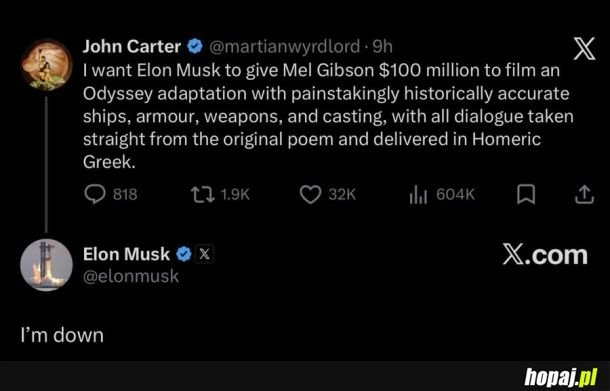
Task: Open the John Carter display name
Action: 132,47
